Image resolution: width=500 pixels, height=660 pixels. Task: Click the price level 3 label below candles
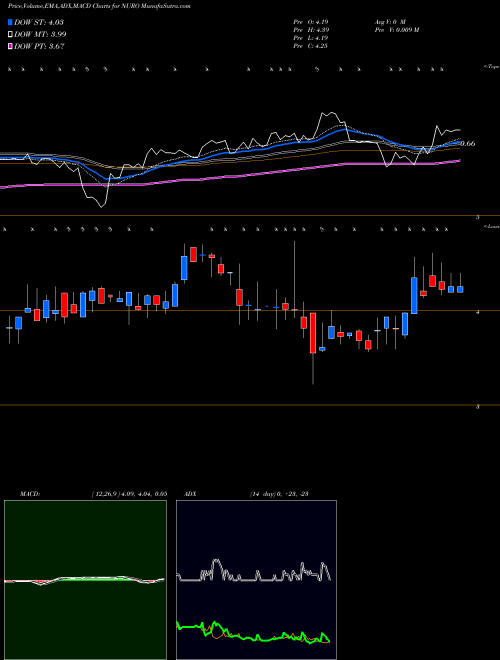point(478,407)
